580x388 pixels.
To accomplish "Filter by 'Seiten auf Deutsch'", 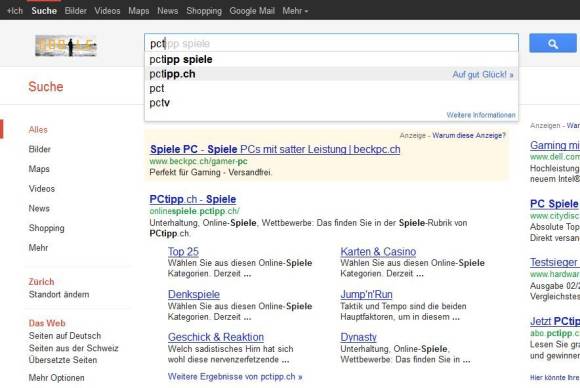I will (65, 336).
